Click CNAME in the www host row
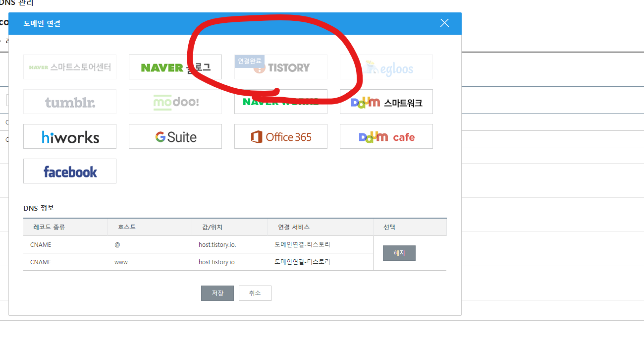 pyautogui.click(x=41, y=262)
